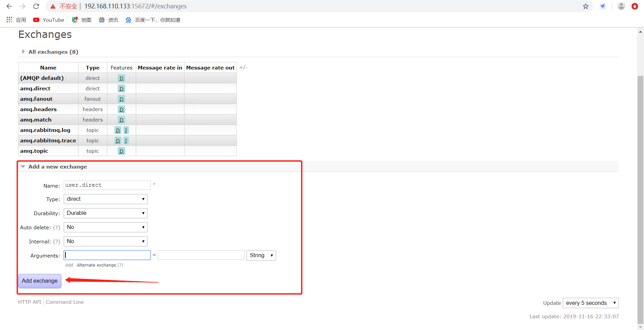Bookmark this page with the star icon
Viewport: 644px width, 330px height.
586,6
